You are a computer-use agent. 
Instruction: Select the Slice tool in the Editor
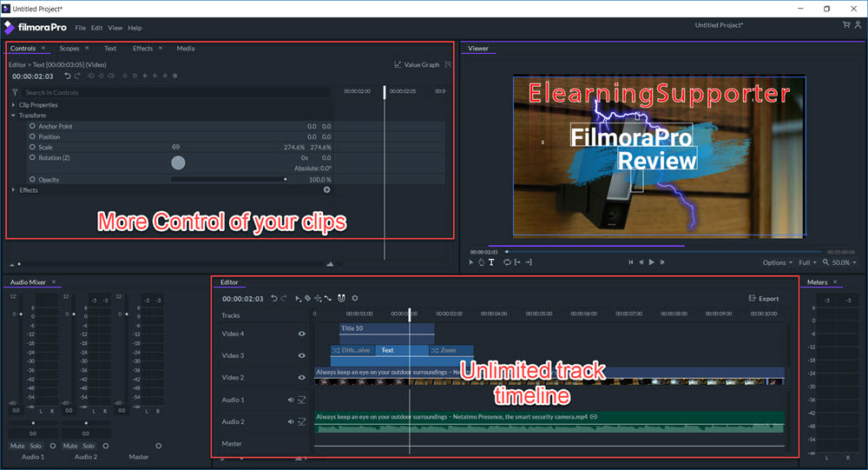pyautogui.click(x=308, y=298)
